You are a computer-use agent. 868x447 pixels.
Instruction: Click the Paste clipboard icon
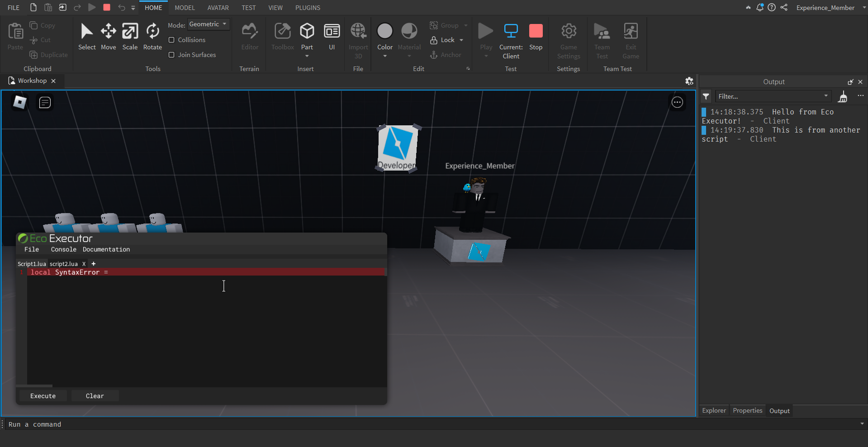pos(15,32)
